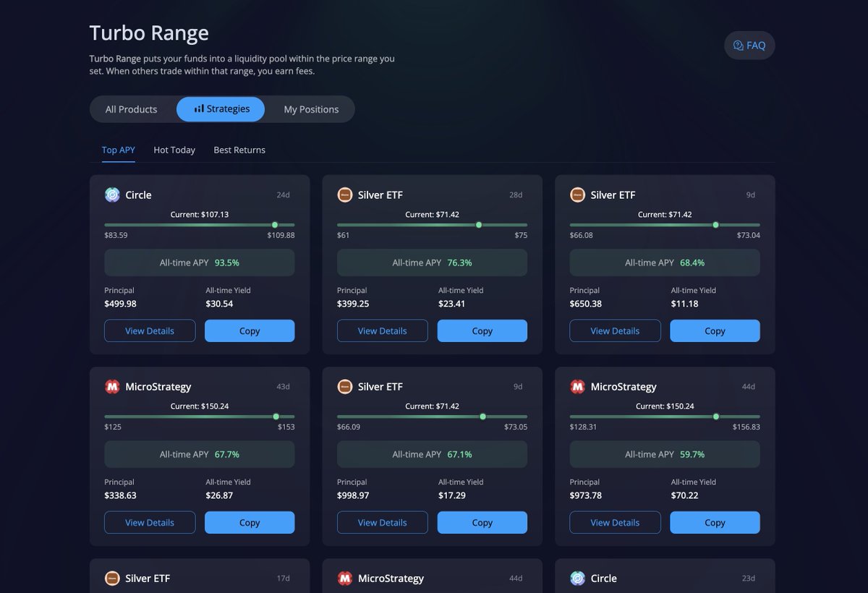This screenshot has width=868, height=593.
Task: Click the Turbo Range page heading
Action: tap(149, 33)
